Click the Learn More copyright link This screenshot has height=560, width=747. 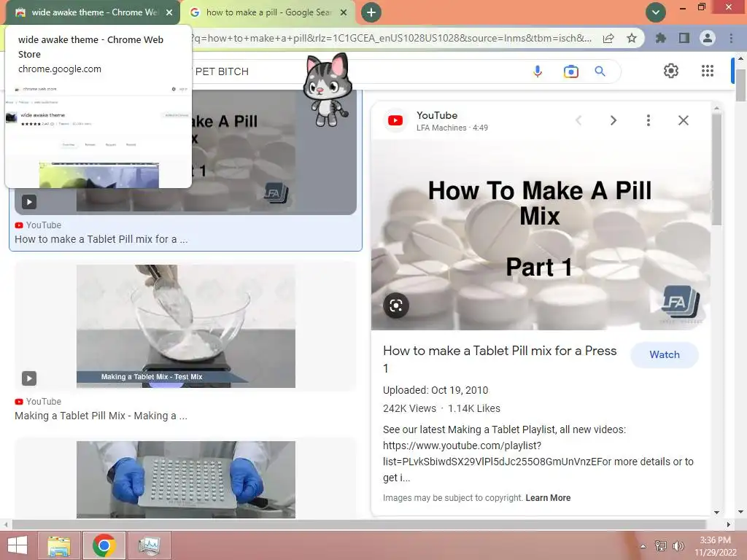tap(548, 497)
